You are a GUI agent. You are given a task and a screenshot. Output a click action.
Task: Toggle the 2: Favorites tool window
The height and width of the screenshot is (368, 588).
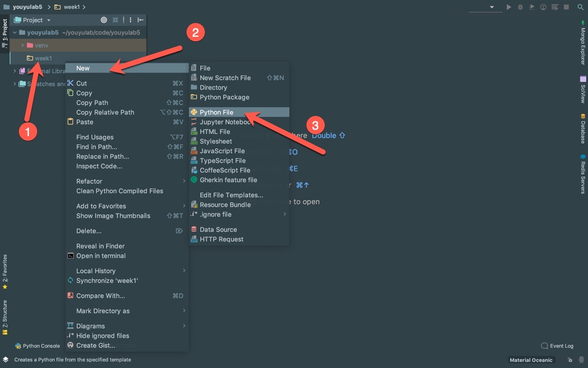(x=5, y=271)
